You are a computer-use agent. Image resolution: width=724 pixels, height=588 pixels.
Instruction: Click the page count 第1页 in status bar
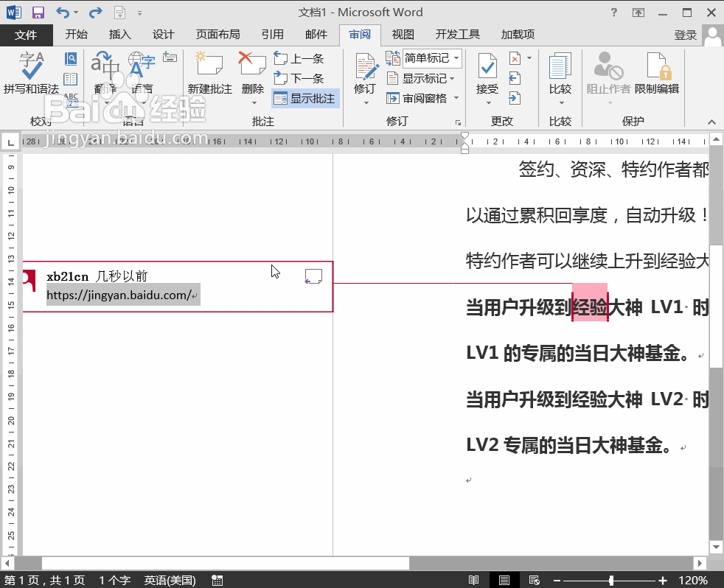[45, 580]
